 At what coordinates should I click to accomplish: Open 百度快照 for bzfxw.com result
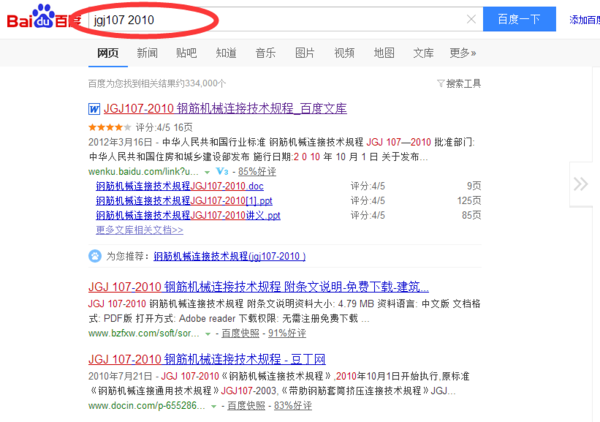coord(240,333)
